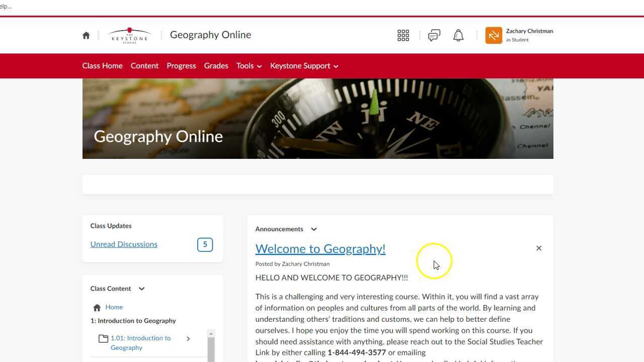Open the Grades page in navbar
The width and height of the screenshot is (644, 362).
point(216,66)
